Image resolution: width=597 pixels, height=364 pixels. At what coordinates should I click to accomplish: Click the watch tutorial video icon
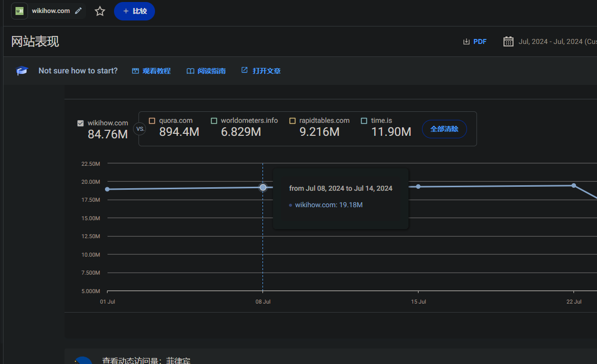tap(135, 71)
